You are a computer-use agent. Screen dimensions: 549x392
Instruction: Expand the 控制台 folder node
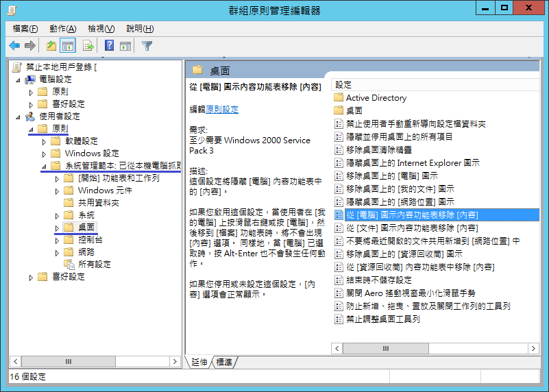(57, 241)
